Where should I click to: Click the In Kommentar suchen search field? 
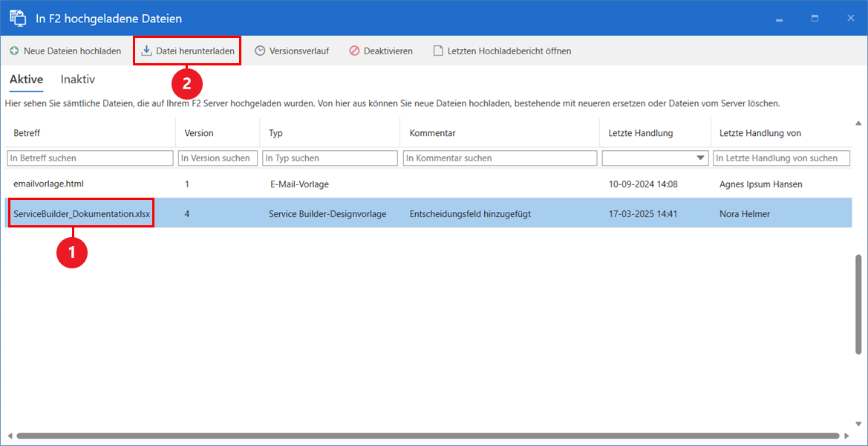(x=500, y=158)
